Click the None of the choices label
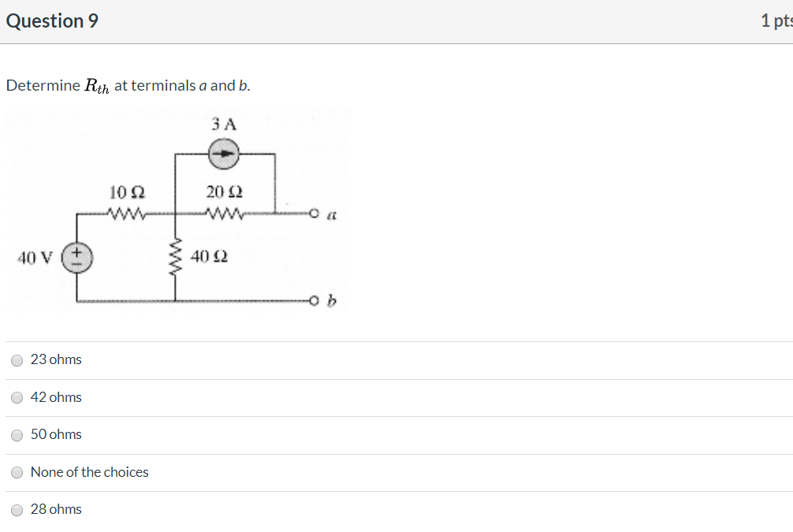The width and height of the screenshot is (793, 532). pyautogui.click(x=89, y=472)
